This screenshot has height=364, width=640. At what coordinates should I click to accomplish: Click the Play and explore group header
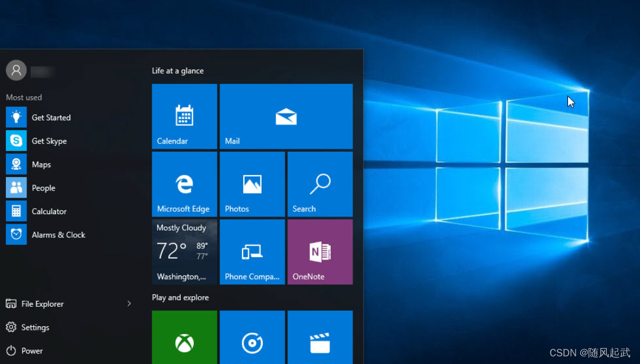click(x=180, y=297)
